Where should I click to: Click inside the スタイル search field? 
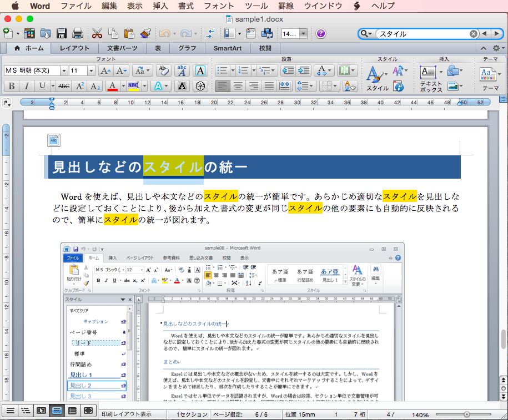[x=423, y=34]
